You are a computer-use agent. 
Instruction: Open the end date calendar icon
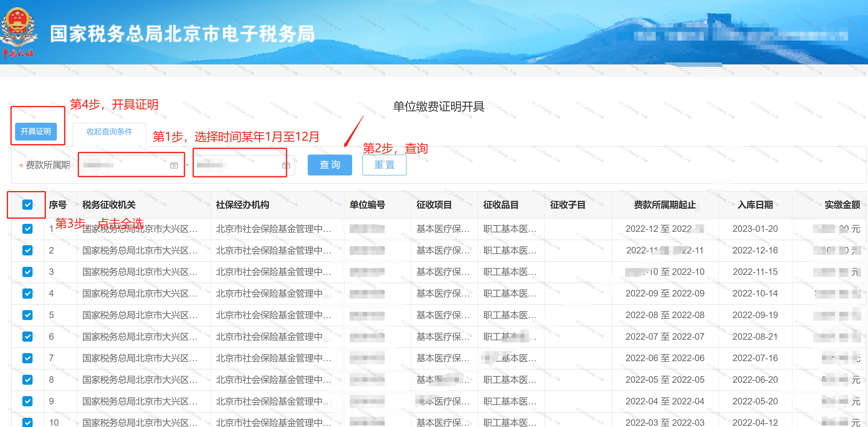[286, 165]
